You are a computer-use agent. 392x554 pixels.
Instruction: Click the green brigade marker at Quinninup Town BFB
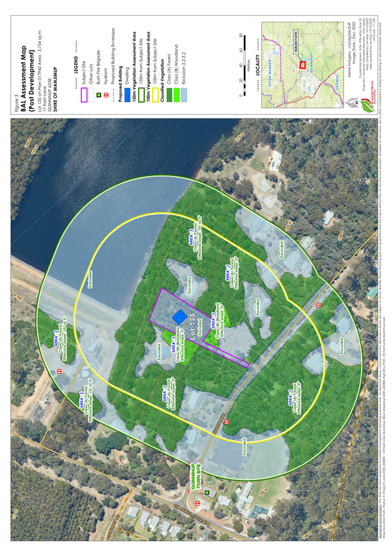[207, 493]
